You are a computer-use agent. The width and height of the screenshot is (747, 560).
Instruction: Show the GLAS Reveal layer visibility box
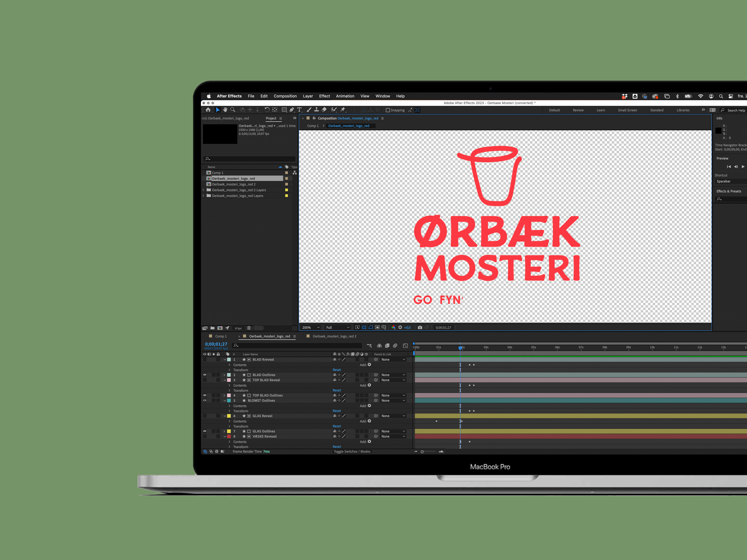[205, 416]
